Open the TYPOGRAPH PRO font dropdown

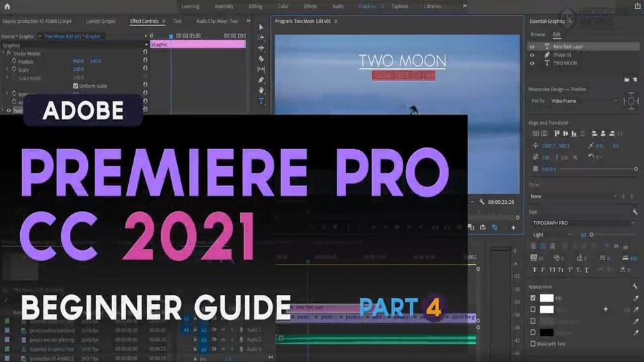pos(582,222)
